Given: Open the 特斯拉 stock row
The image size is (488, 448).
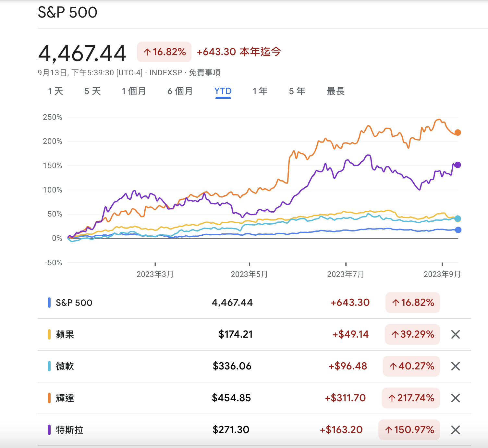Looking at the screenshot, I should coord(254,430).
